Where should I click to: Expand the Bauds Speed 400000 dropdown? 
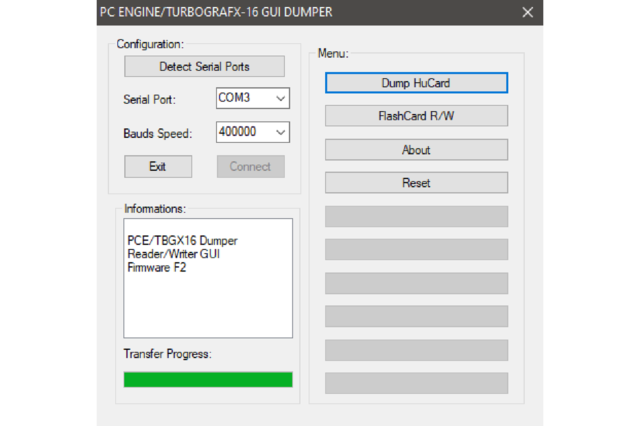(253, 132)
